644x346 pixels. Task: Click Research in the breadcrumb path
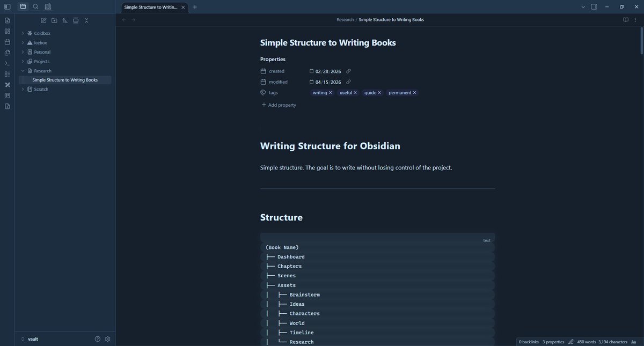345,20
